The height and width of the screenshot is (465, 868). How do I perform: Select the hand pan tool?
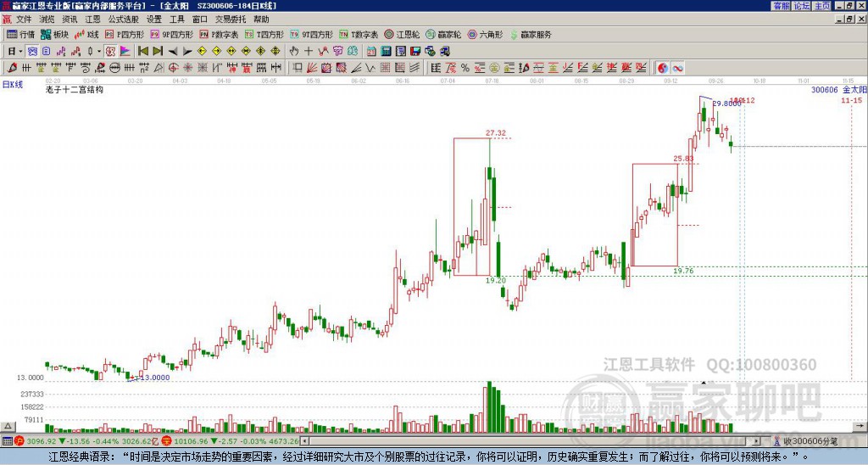[294, 51]
